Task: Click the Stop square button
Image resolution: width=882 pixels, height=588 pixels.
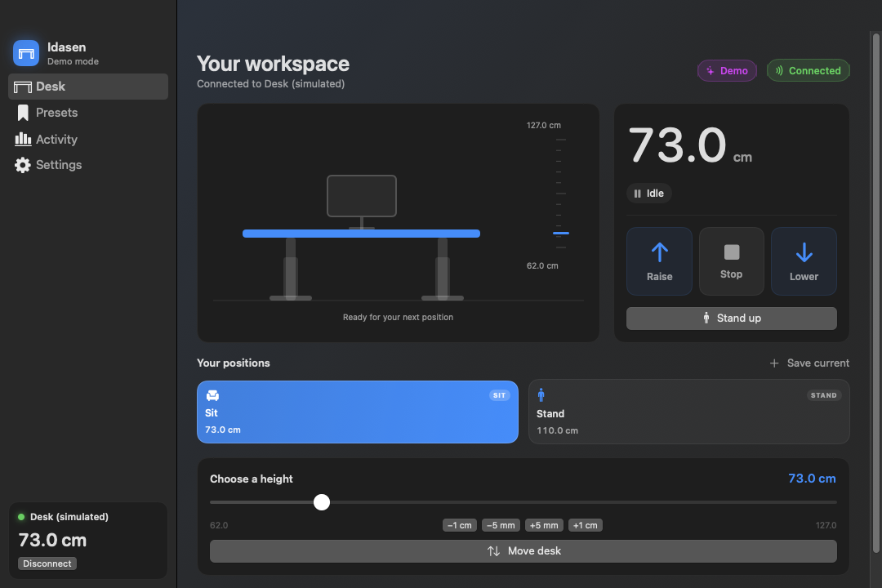Action: coord(731,261)
